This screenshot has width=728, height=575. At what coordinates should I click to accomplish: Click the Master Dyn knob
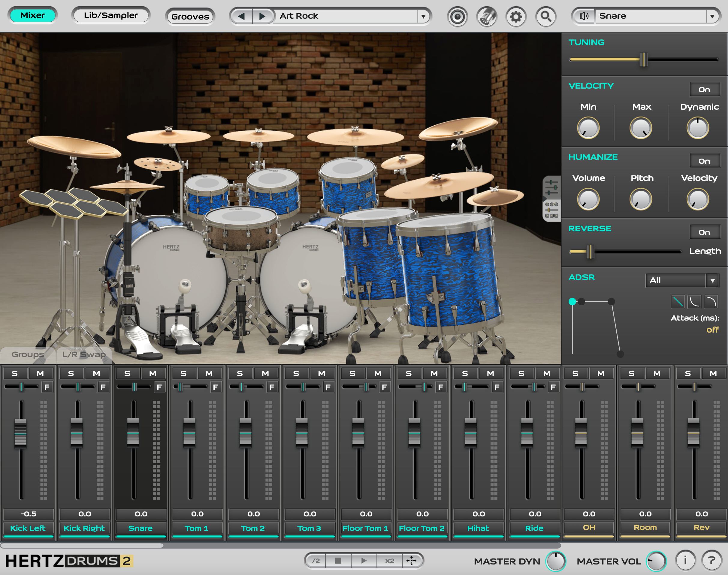point(556,561)
